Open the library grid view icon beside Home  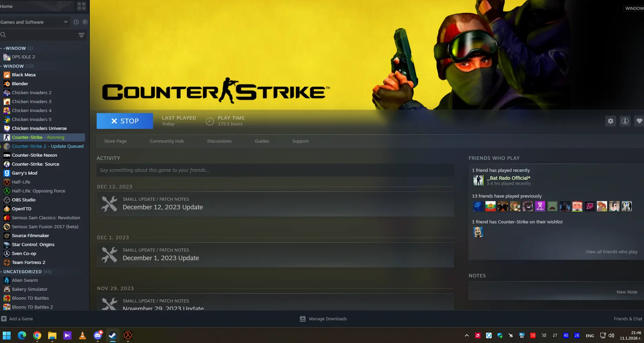[x=82, y=6]
